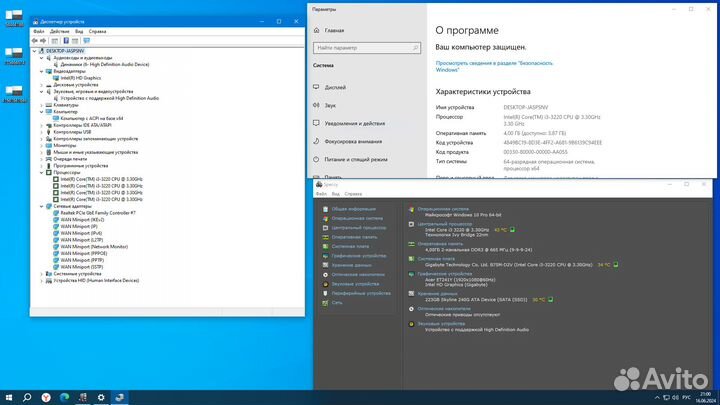Open Сеть section in Speccy sidebar
This screenshot has width=720, height=405.
[x=337, y=301]
